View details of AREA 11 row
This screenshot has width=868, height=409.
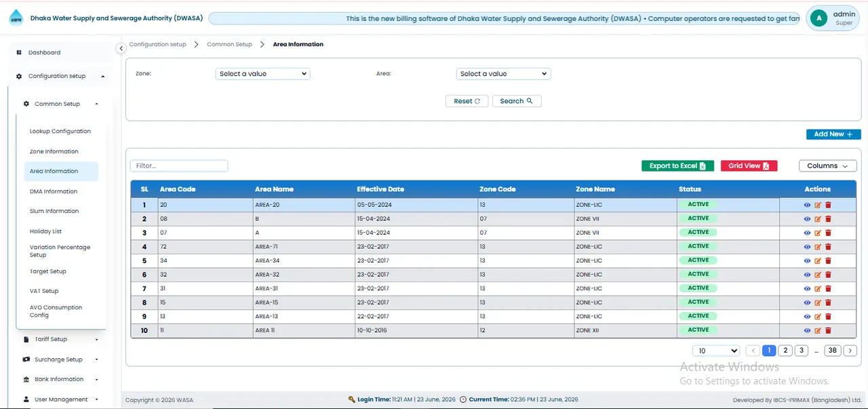(x=807, y=330)
